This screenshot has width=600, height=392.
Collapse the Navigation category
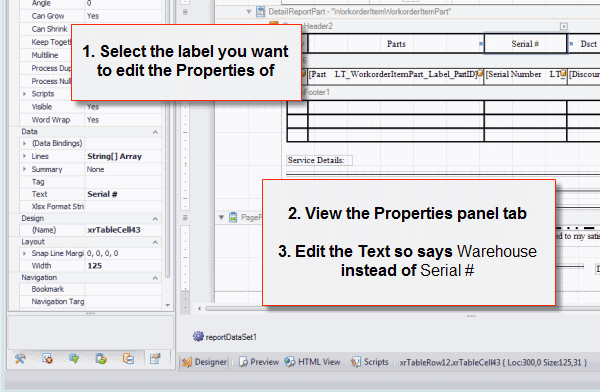(x=155, y=278)
